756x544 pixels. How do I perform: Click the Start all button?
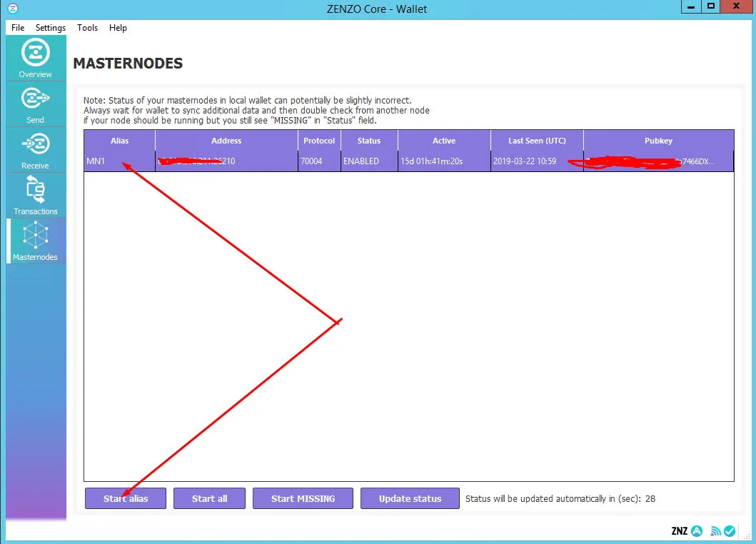pyautogui.click(x=209, y=498)
